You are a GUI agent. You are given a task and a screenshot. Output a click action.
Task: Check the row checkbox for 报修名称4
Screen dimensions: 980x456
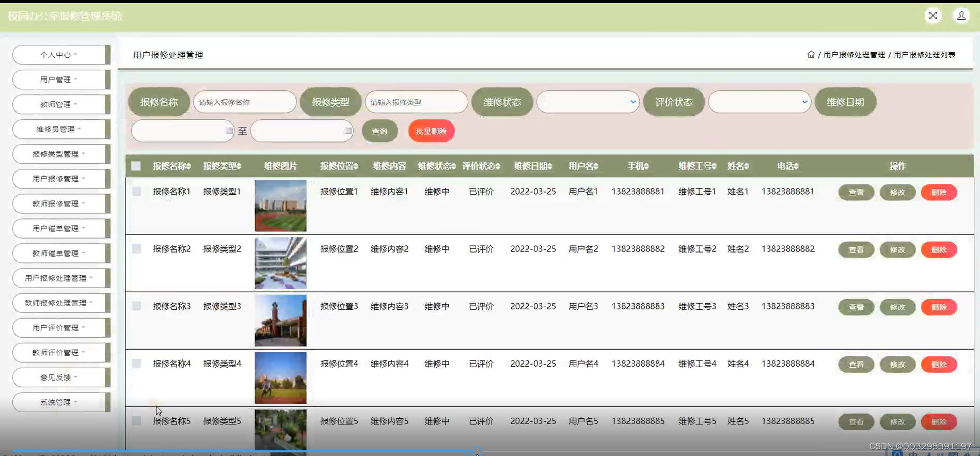(x=136, y=363)
